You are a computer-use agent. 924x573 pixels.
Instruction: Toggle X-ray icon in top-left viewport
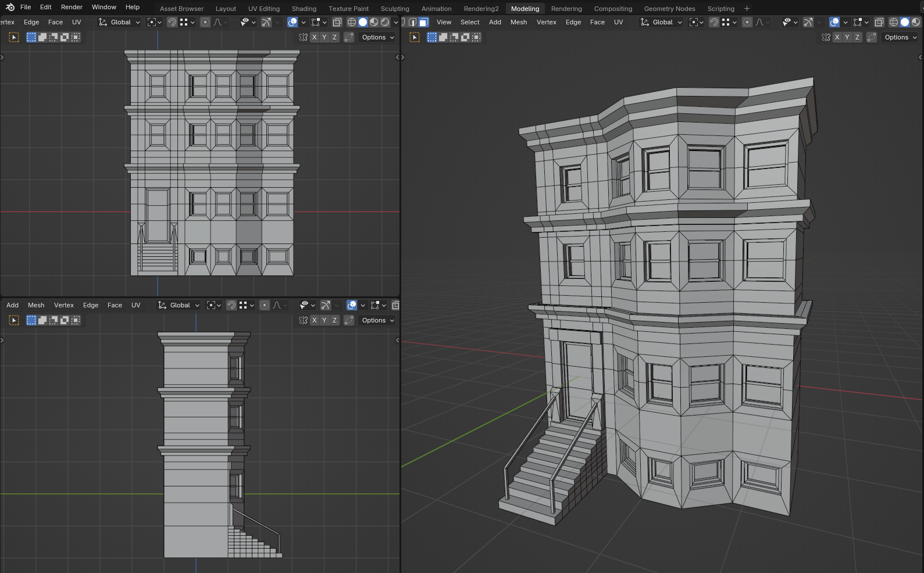click(337, 22)
